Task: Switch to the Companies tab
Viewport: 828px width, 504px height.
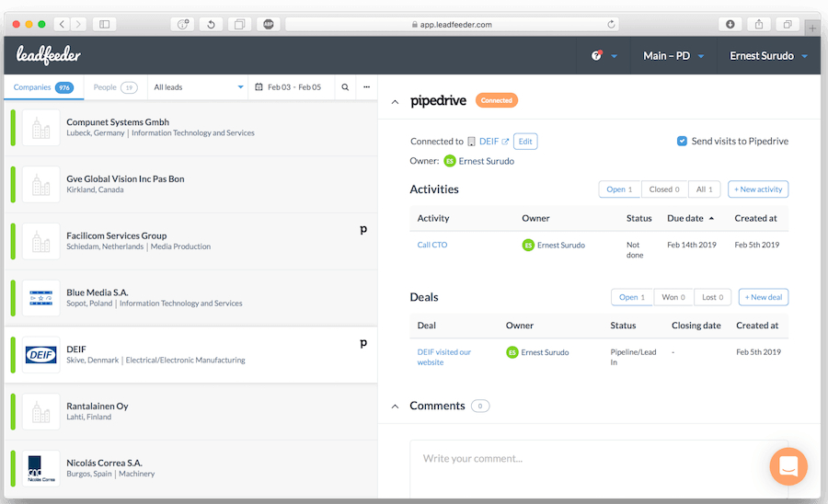Action: pyautogui.click(x=43, y=87)
